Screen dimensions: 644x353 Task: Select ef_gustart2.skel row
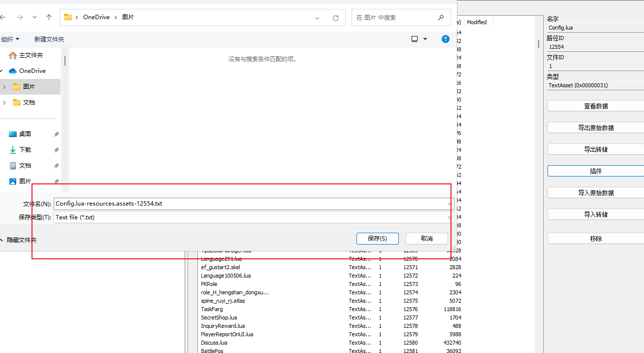pyautogui.click(x=330, y=267)
